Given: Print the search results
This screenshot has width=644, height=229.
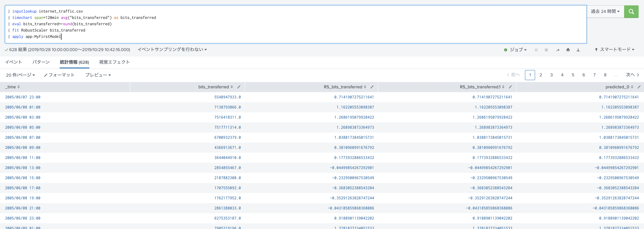Looking at the screenshot, I should (x=568, y=50).
